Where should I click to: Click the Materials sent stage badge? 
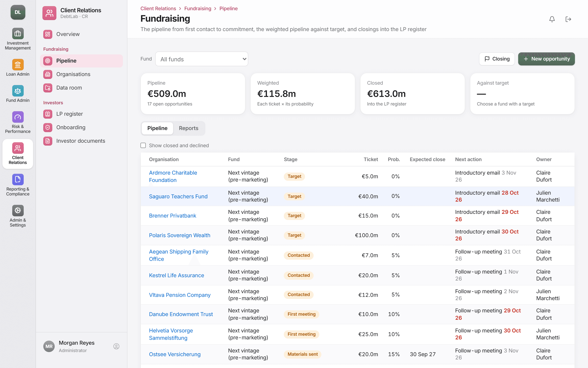coord(303,354)
